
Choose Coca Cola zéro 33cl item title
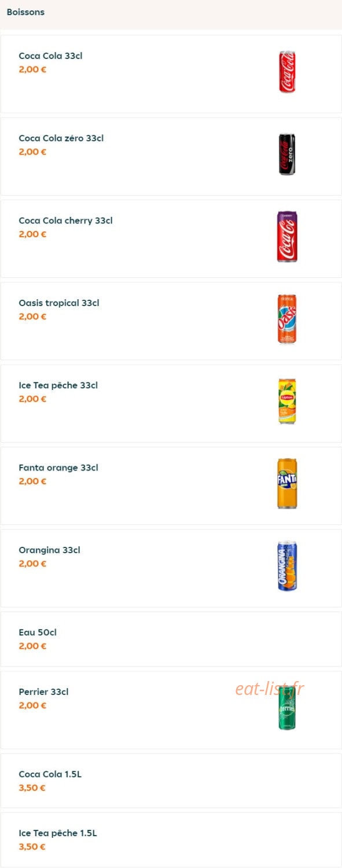click(x=61, y=138)
